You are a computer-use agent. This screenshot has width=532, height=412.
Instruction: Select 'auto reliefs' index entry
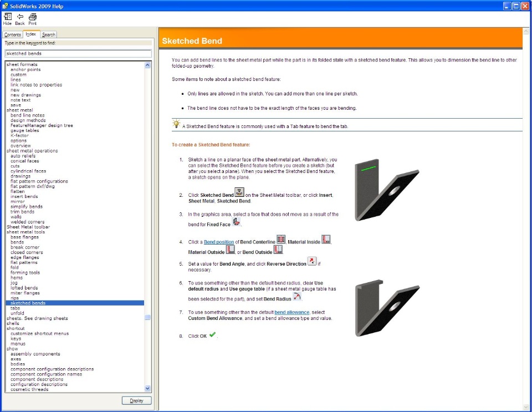pos(23,156)
